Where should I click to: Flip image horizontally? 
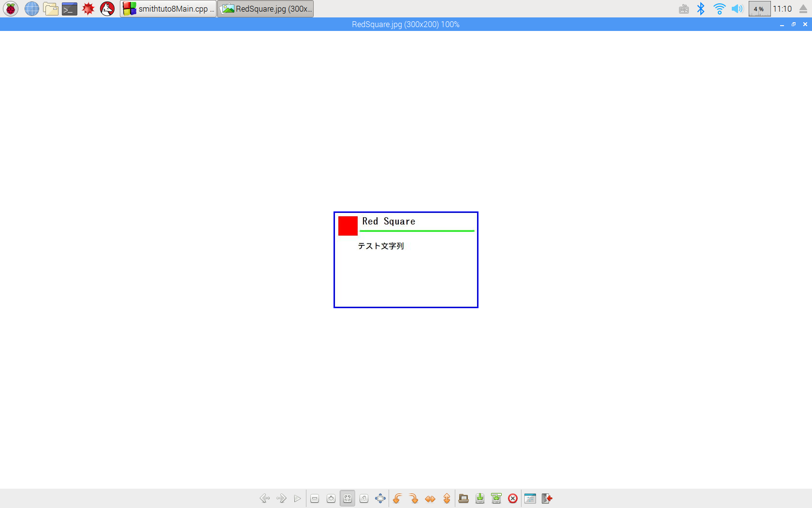click(430, 498)
